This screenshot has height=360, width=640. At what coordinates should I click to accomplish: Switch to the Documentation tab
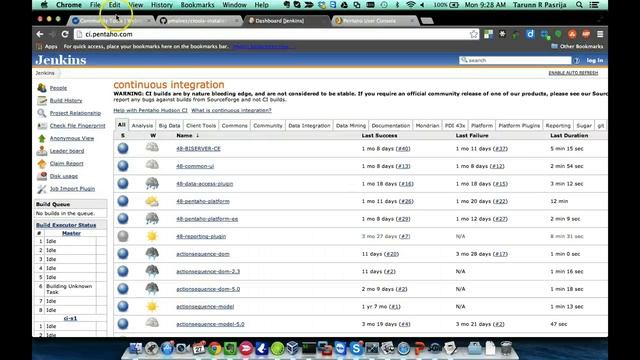(x=391, y=126)
